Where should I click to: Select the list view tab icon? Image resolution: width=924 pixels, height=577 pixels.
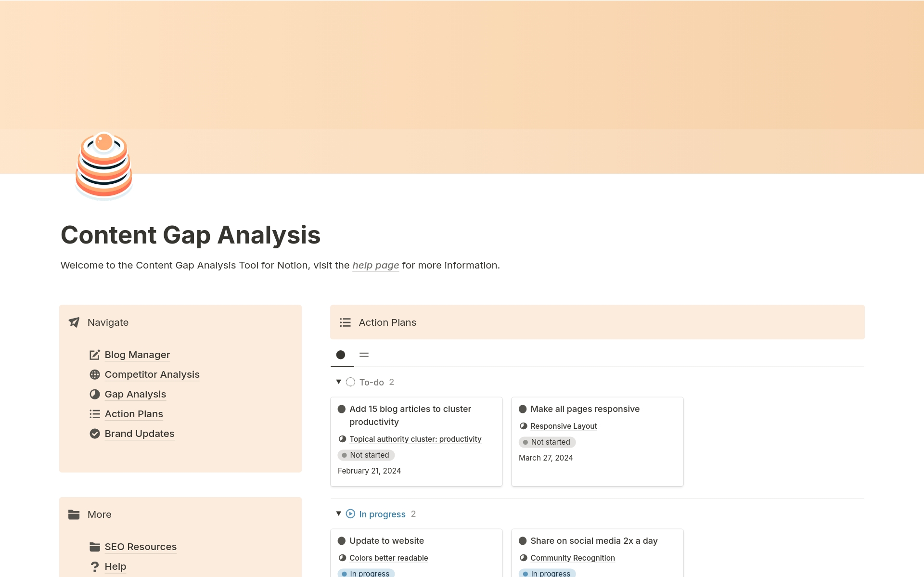[364, 354]
